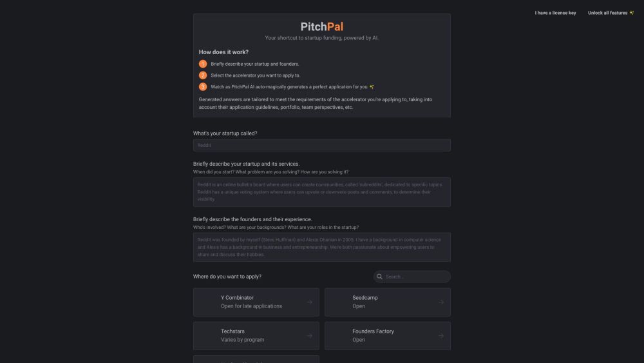The height and width of the screenshot is (363, 644).
Task: Click the sparkle icon beside Unlock all features
Action: [631, 13]
